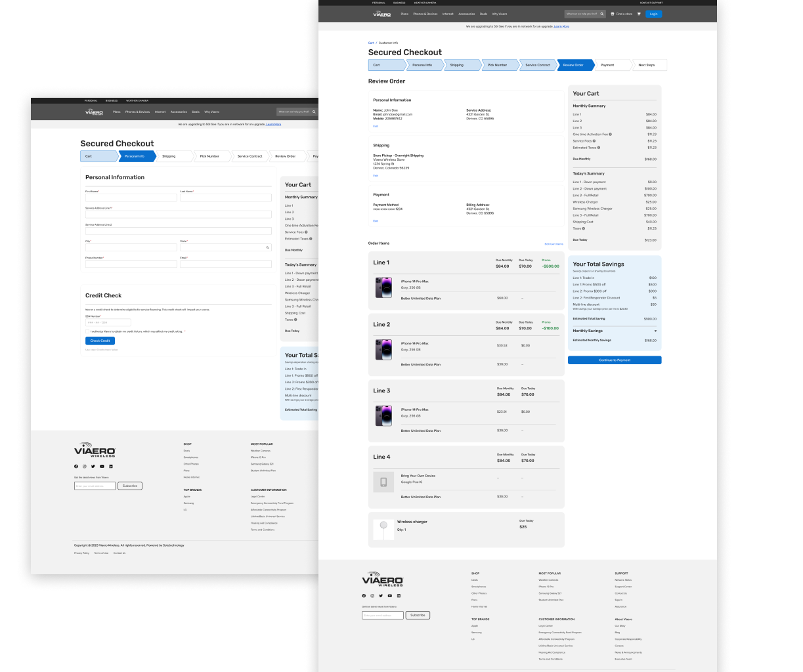Click the Viaero logo in the Personal Info page header

click(x=94, y=112)
